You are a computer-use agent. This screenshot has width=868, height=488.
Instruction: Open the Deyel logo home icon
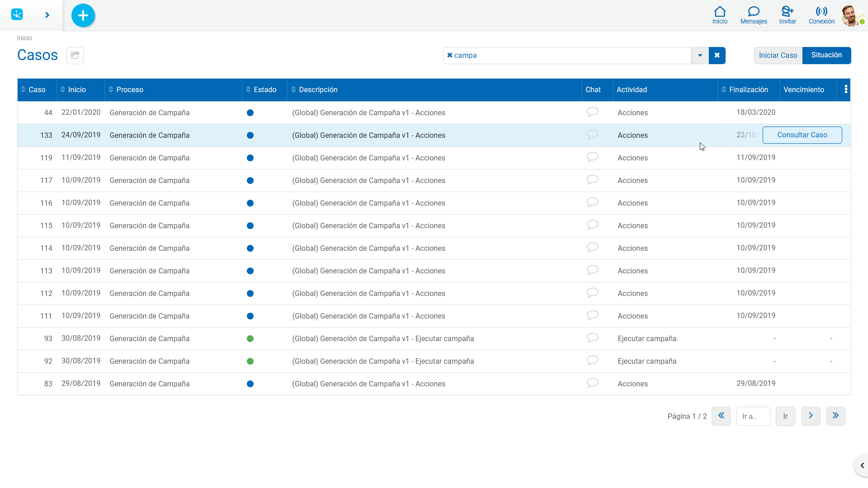(x=17, y=14)
